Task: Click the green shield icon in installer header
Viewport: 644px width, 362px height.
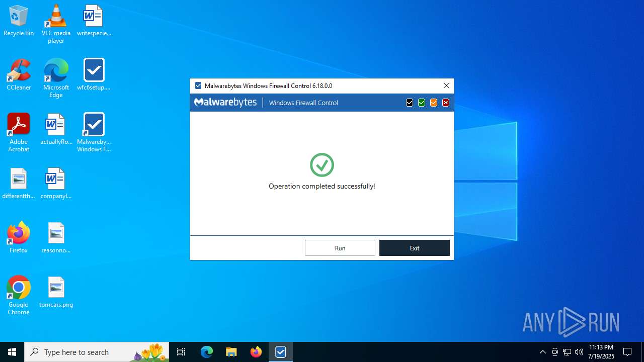Action: pyautogui.click(x=422, y=103)
